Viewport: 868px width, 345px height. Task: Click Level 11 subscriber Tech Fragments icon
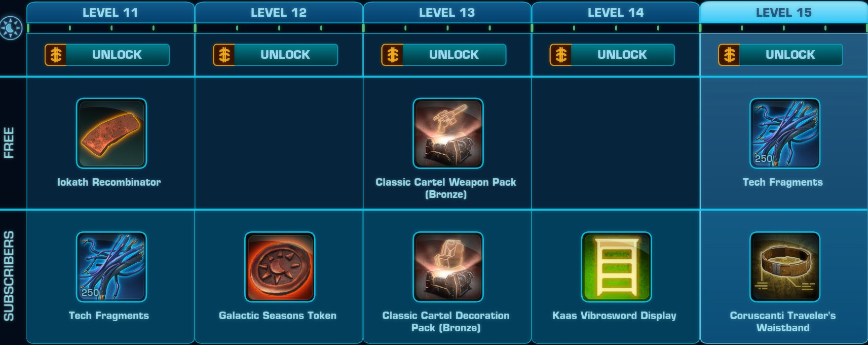(111, 267)
